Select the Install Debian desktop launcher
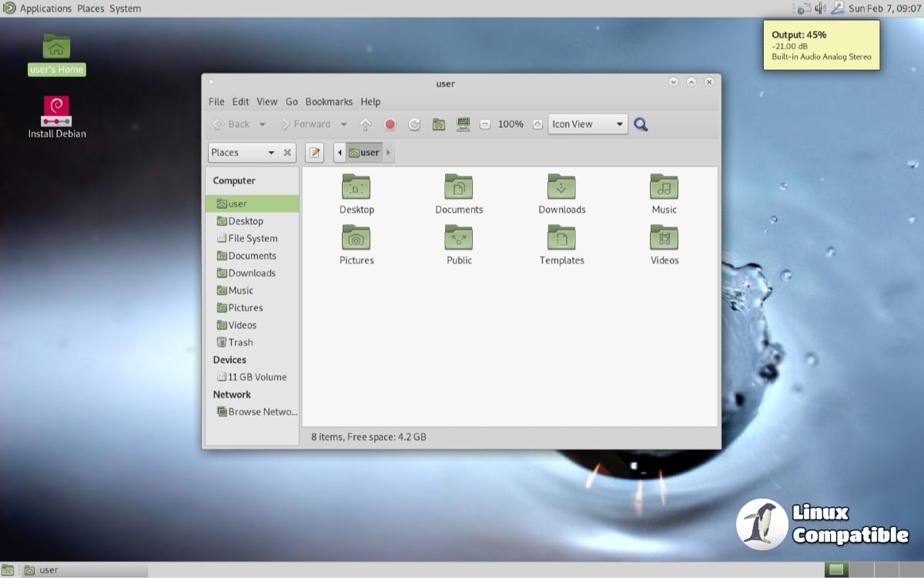Screen dimensions: 924x578 point(56,117)
